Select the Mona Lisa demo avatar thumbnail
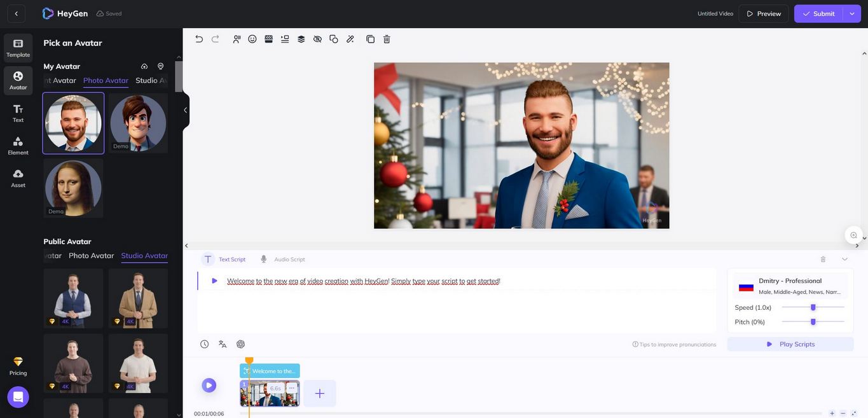The width and height of the screenshot is (868, 418). (73, 188)
